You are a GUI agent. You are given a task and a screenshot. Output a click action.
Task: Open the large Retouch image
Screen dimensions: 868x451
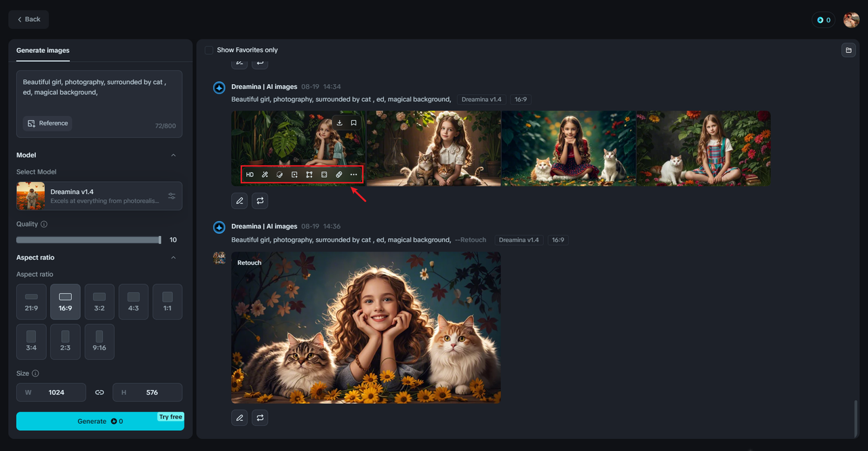pos(366,328)
